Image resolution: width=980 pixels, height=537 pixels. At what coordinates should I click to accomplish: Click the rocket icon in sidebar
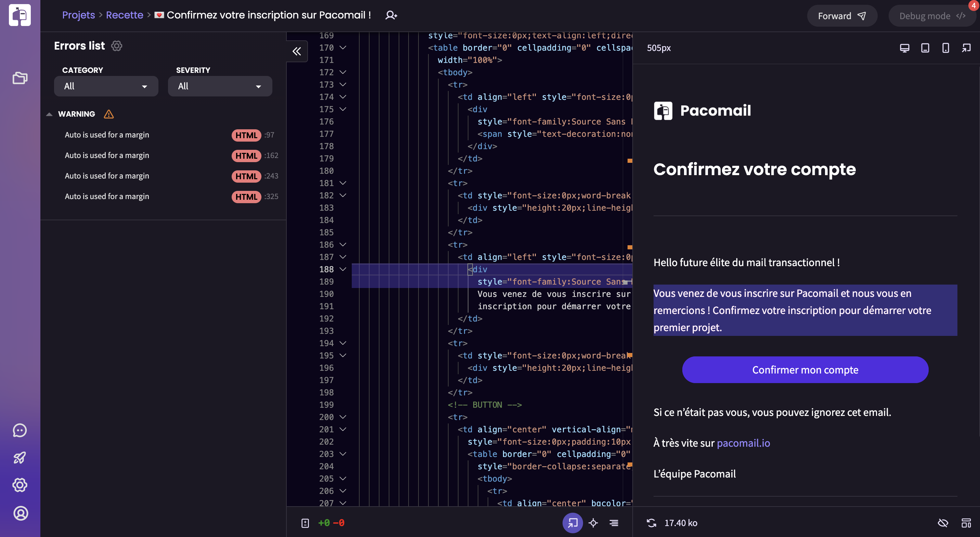(20, 458)
